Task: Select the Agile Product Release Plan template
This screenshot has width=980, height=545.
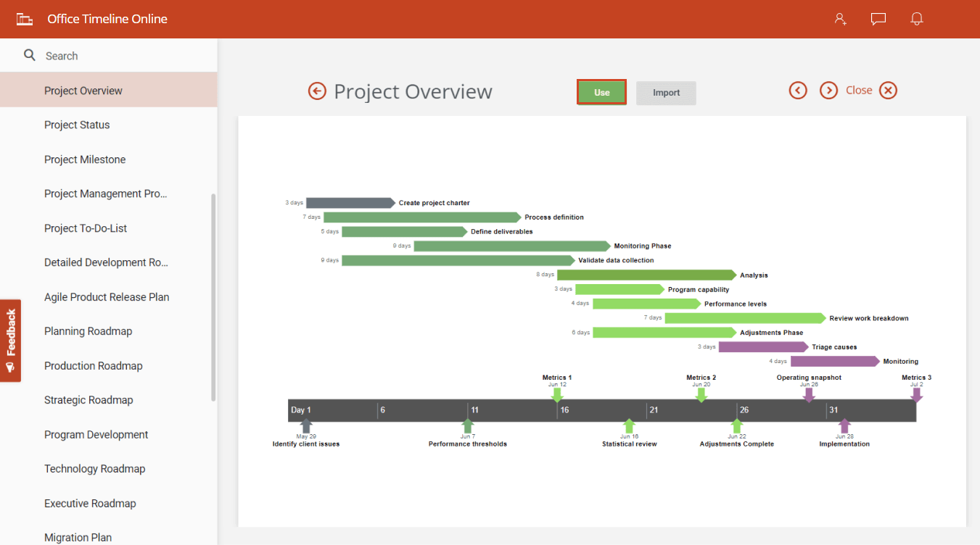Action: [106, 296]
